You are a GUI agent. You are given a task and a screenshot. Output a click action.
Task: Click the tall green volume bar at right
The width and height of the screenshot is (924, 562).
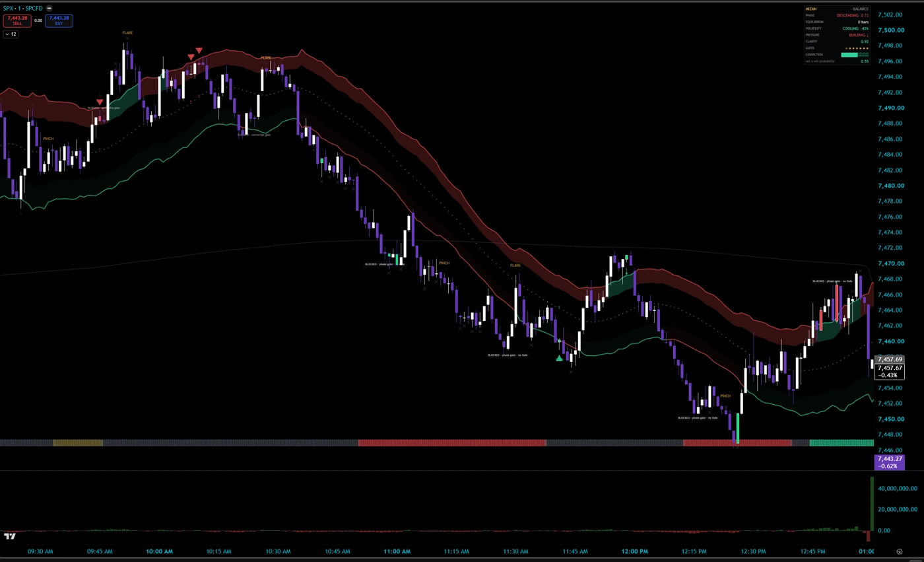872,504
